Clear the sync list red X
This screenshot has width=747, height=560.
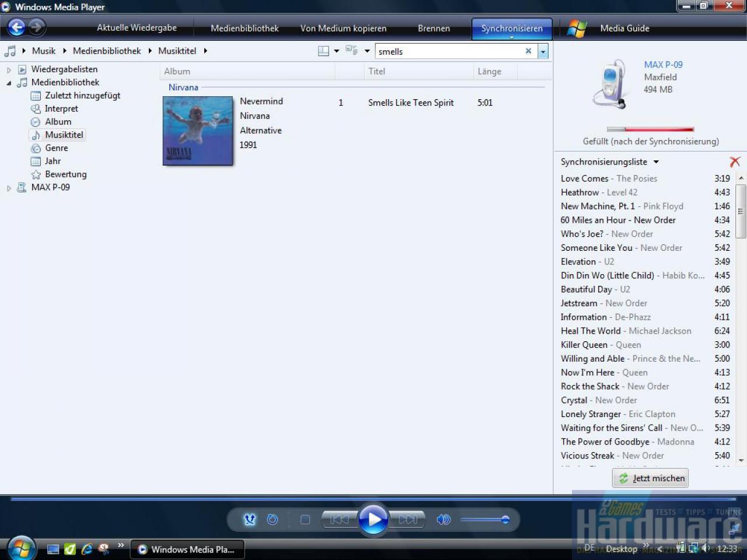[735, 162]
